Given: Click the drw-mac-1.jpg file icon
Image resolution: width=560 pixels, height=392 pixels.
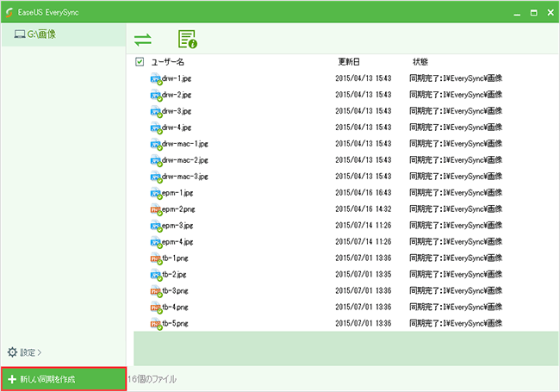Looking at the screenshot, I should click(x=156, y=145).
